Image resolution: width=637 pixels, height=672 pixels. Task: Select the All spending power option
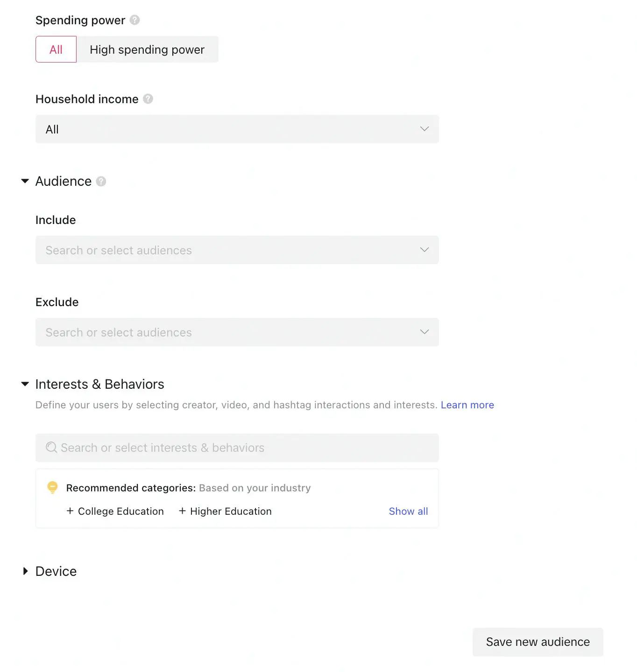pyautogui.click(x=56, y=49)
